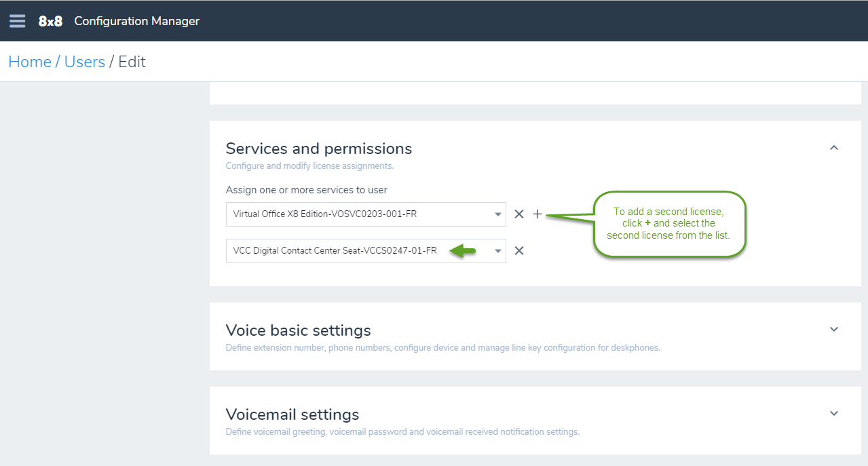Remove the Virtual Office X8 Edition license
This screenshot has width=868, height=466.
(x=519, y=214)
